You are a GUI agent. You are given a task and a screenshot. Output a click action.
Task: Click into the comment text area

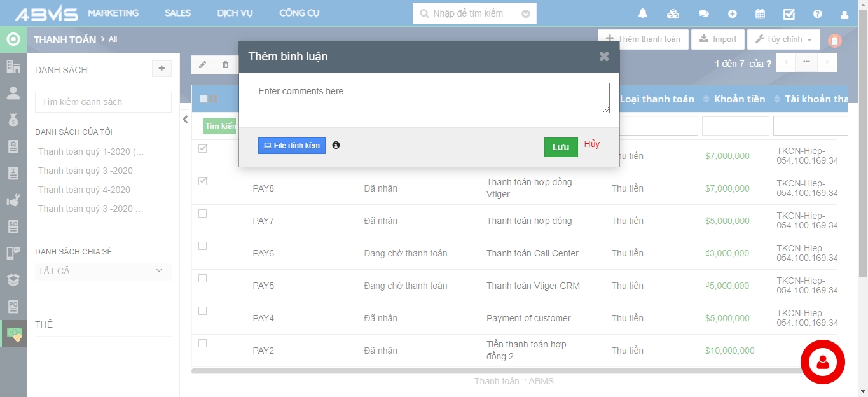click(x=429, y=98)
